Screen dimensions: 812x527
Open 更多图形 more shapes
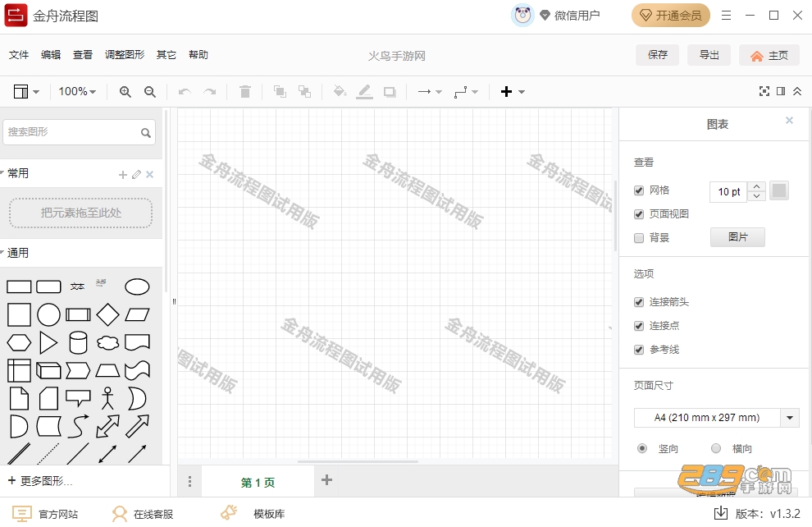[40, 481]
